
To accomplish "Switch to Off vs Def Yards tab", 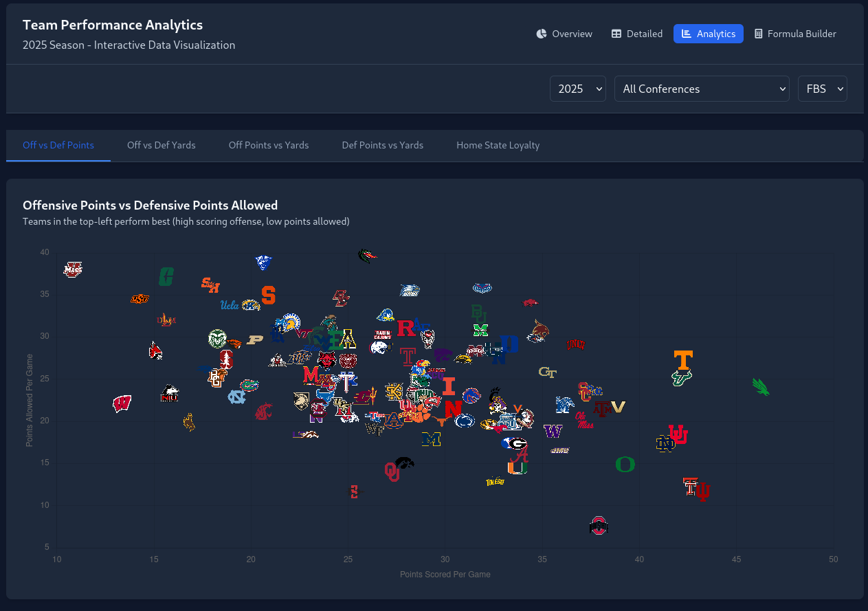I will (162, 146).
